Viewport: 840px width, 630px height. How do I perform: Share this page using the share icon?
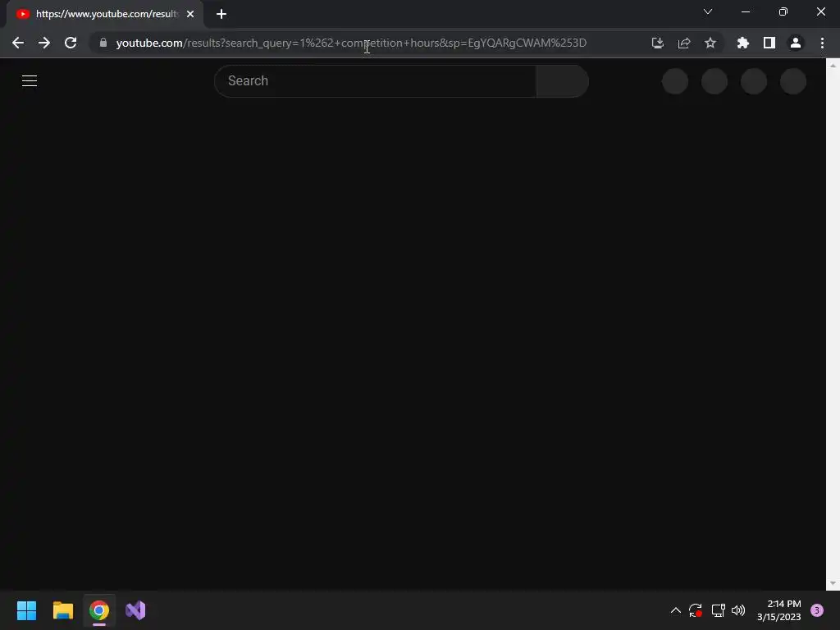(x=684, y=43)
